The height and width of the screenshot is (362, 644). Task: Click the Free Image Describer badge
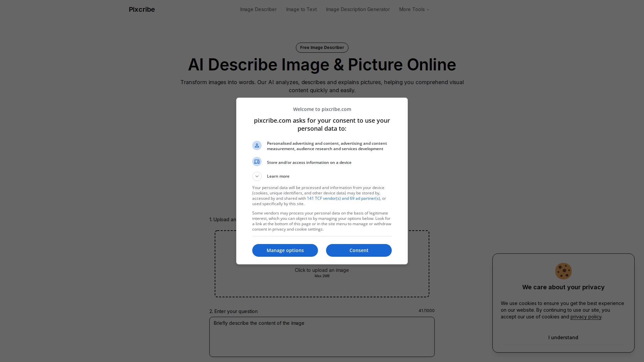click(322, 48)
